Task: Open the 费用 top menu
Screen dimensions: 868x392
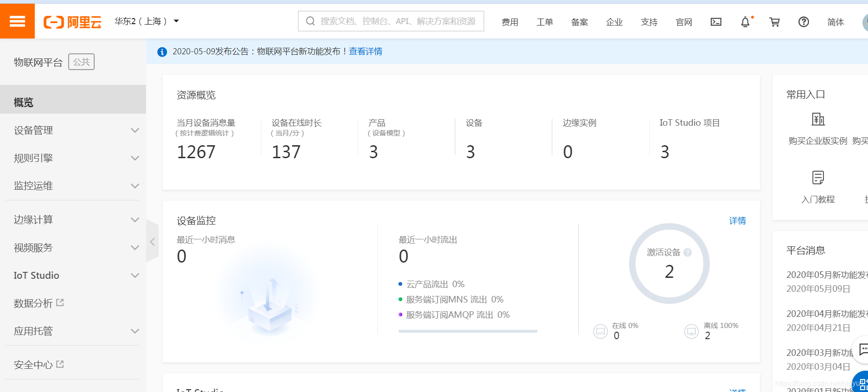Action: point(510,22)
